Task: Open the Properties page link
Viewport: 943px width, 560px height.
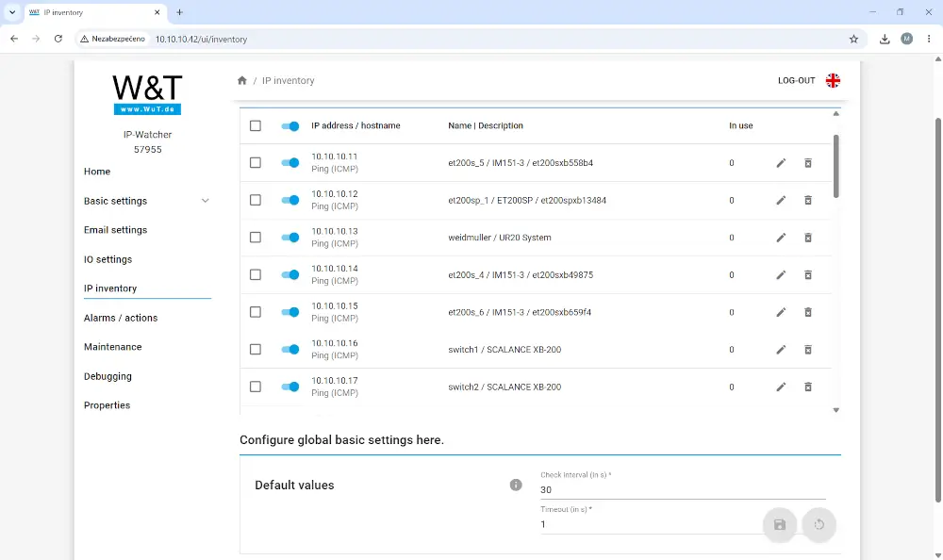Action: tap(108, 405)
